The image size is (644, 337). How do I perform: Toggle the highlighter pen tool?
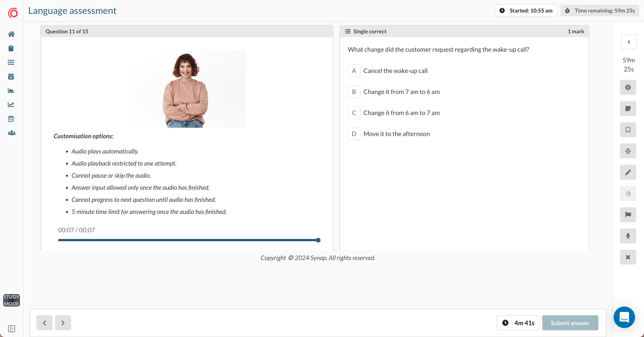[628, 172]
